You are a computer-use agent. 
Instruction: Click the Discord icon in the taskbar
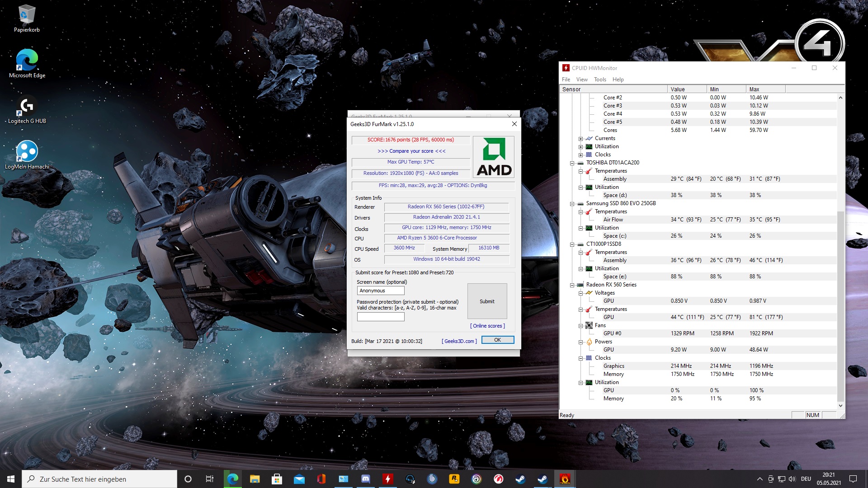(366, 479)
